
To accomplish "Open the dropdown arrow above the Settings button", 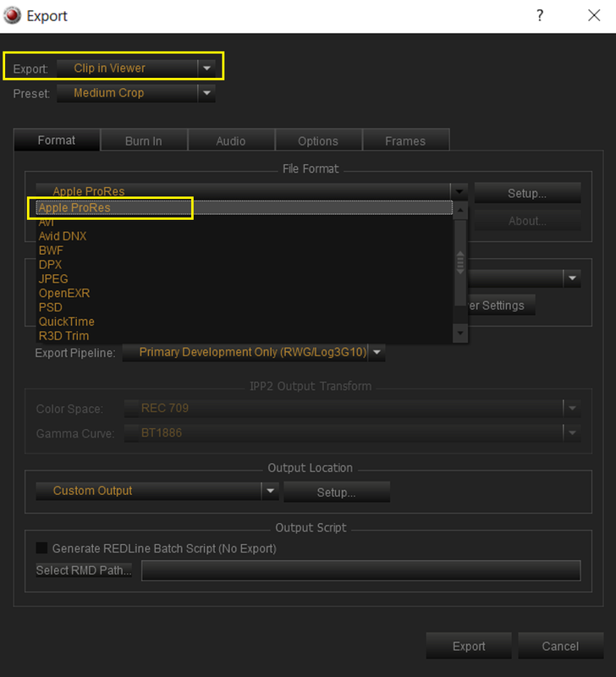I will click(x=572, y=278).
